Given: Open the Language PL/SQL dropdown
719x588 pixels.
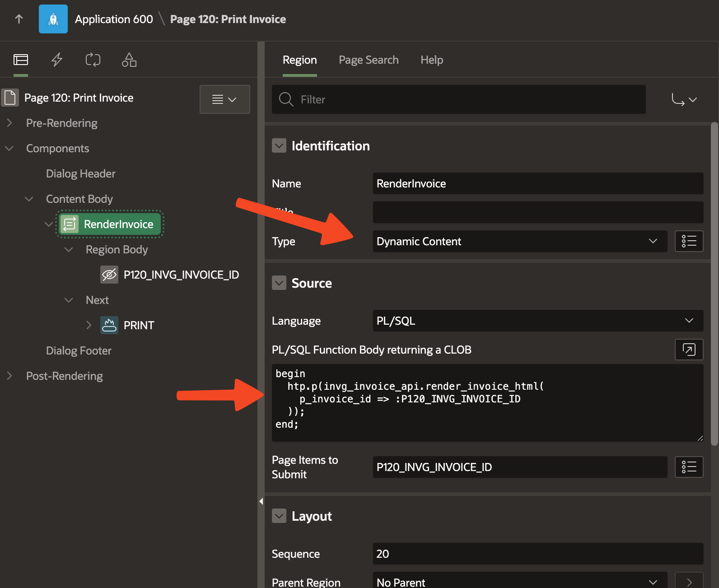Looking at the screenshot, I should [538, 321].
